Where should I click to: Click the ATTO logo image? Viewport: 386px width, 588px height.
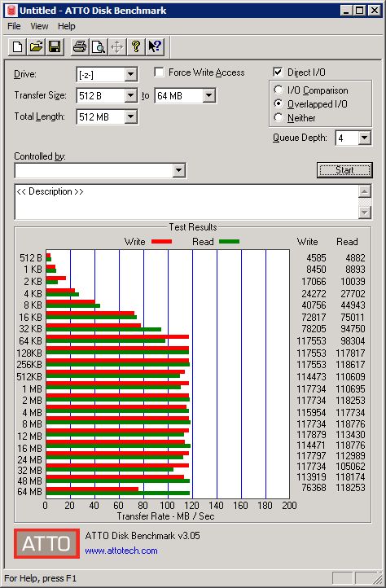(47, 543)
